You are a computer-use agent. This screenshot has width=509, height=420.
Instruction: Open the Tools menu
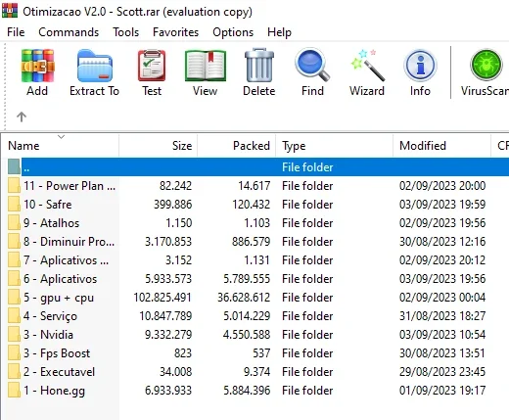126,32
